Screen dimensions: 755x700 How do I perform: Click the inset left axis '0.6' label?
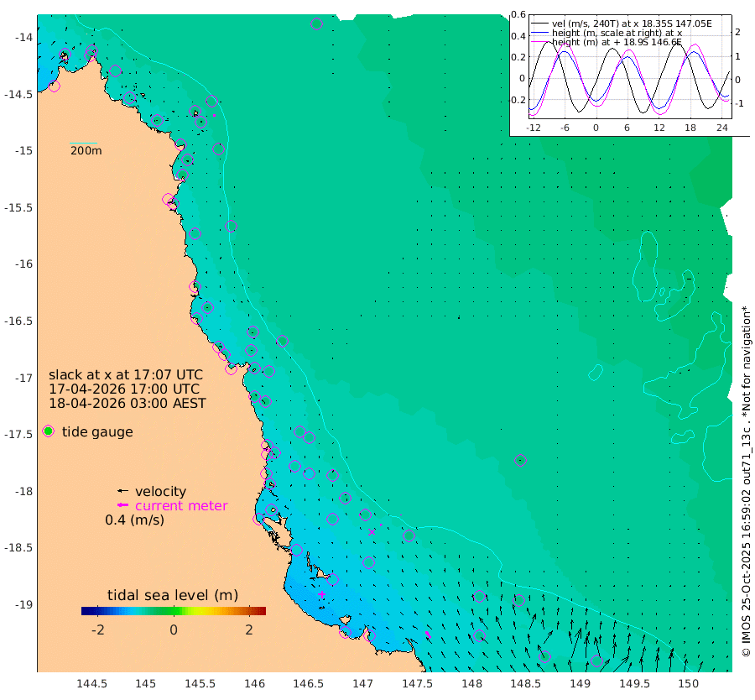click(x=518, y=14)
